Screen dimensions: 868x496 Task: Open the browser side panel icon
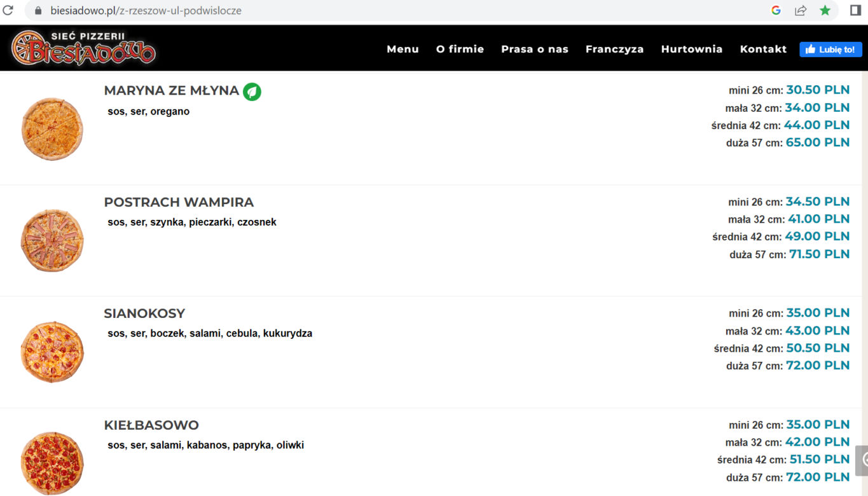click(x=855, y=10)
